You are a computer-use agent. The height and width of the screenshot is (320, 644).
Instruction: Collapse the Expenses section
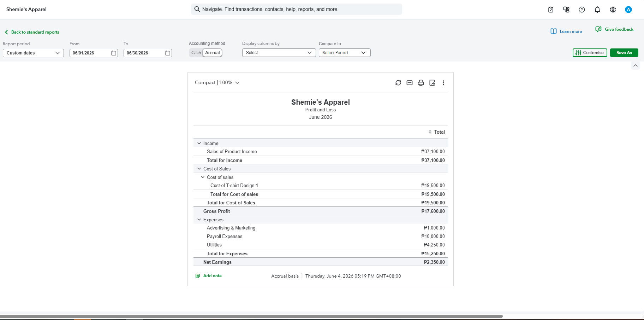click(199, 220)
